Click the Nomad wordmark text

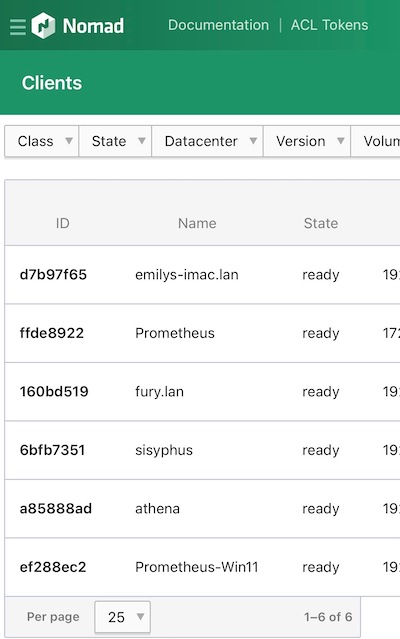pyautogui.click(x=93, y=26)
